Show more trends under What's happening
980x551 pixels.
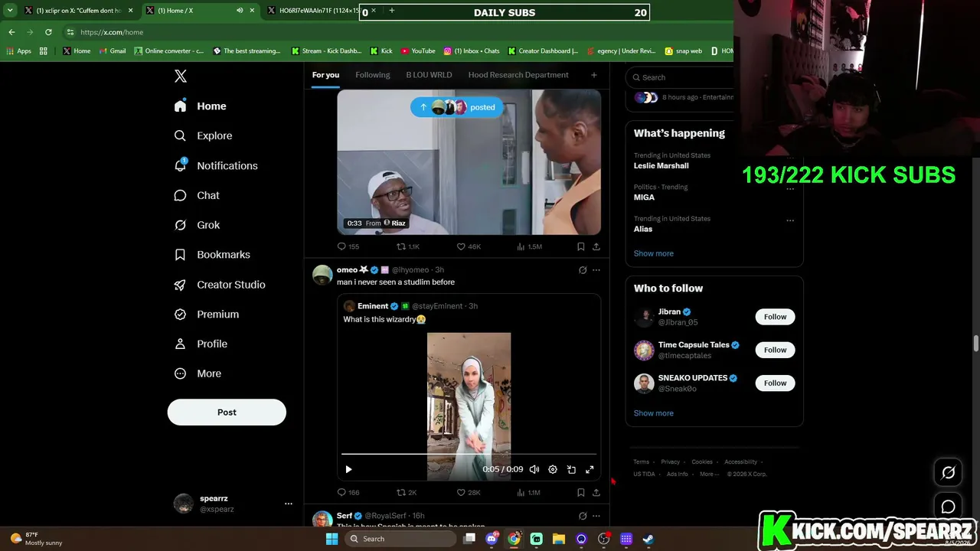tap(653, 253)
